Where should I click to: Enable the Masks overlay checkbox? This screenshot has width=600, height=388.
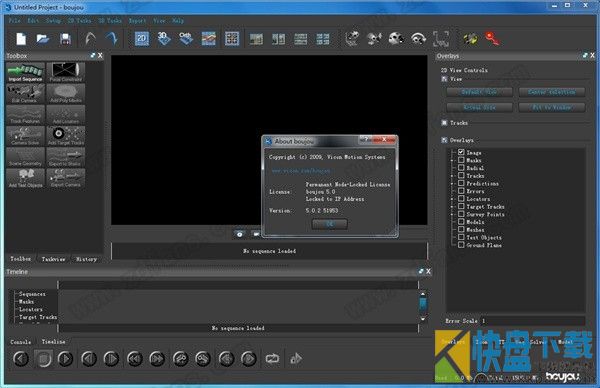461,160
